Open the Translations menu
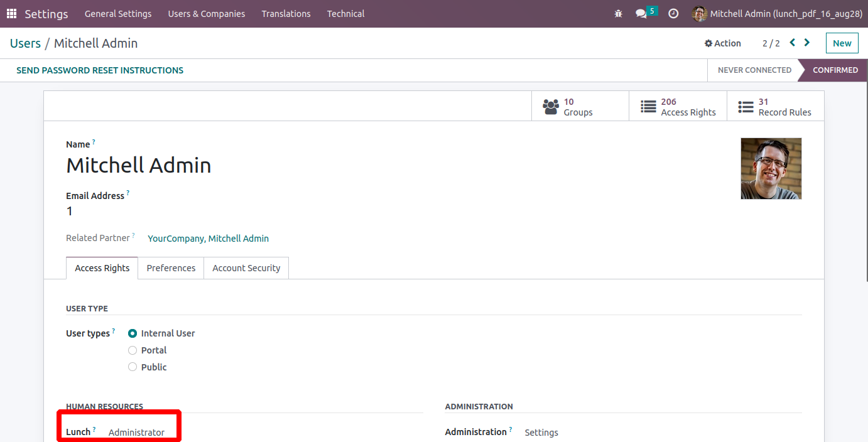This screenshot has width=868, height=442. pos(286,14)
